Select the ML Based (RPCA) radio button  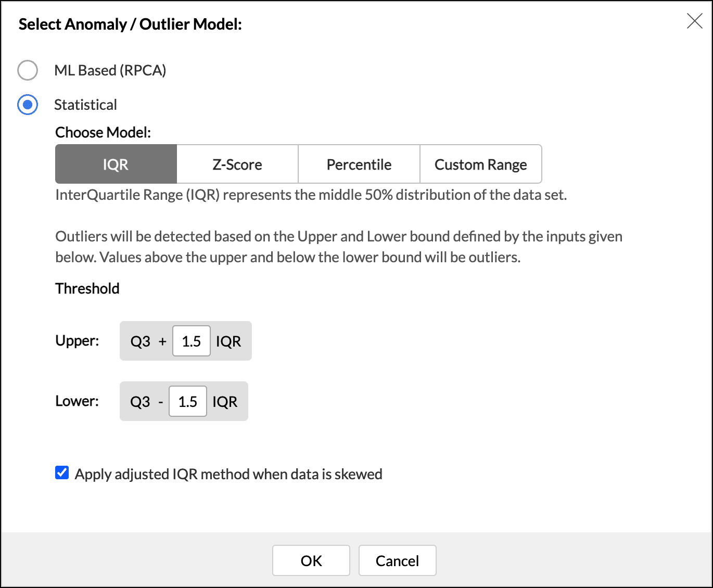click(28, 70)
